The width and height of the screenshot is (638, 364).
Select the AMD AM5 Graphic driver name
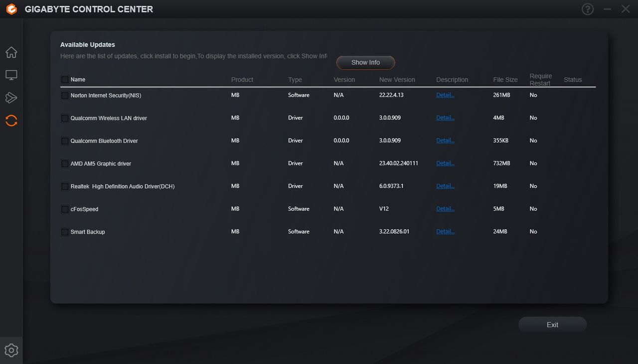(101, 164)
